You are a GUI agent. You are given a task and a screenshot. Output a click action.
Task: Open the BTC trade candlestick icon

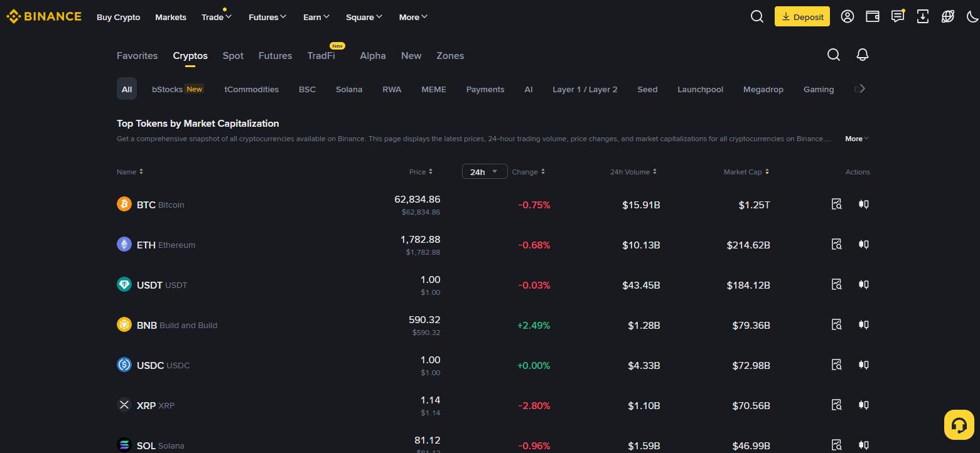coord(864,204)
